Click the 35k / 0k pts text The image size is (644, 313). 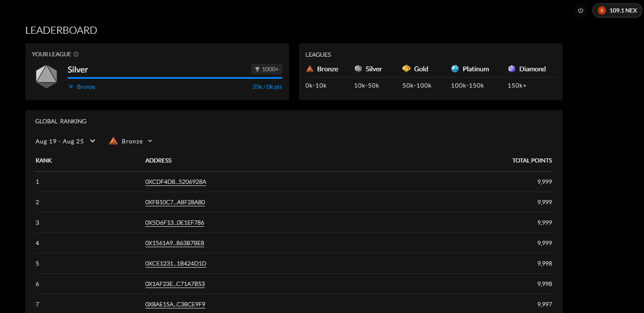267,86
